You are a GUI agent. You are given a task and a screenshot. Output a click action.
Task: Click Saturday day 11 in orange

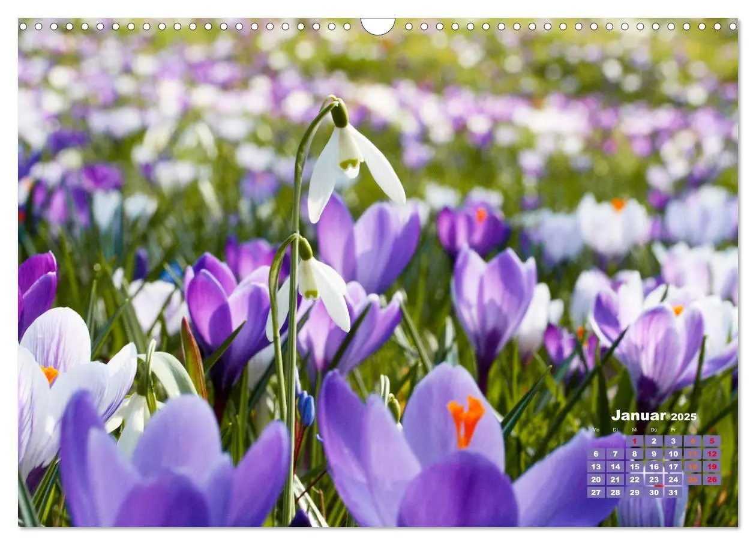(692, 454)
